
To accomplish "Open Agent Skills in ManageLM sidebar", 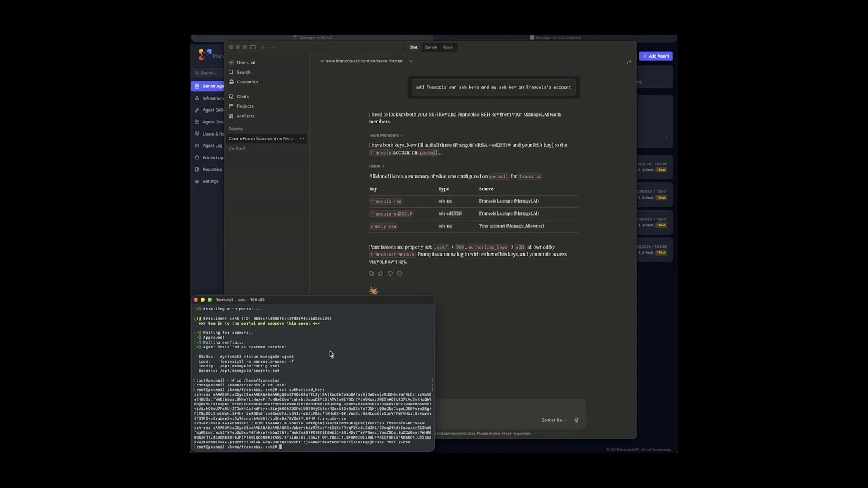I will point(208,110).
